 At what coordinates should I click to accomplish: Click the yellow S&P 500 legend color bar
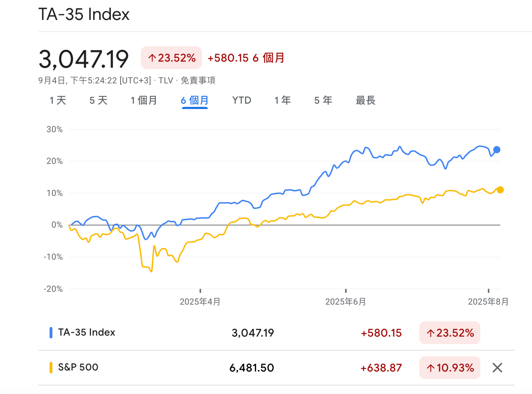point(50,367)
